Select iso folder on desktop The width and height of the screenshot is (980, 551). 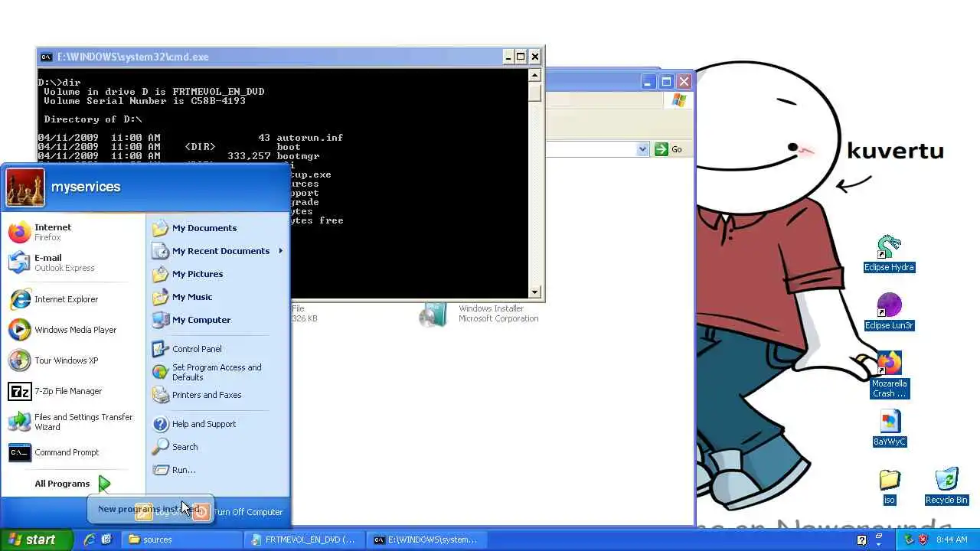coord(889,487)
